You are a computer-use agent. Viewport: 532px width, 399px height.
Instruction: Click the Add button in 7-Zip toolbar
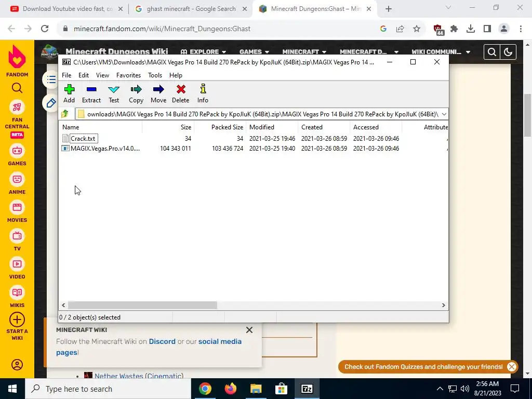click(69, 94)
